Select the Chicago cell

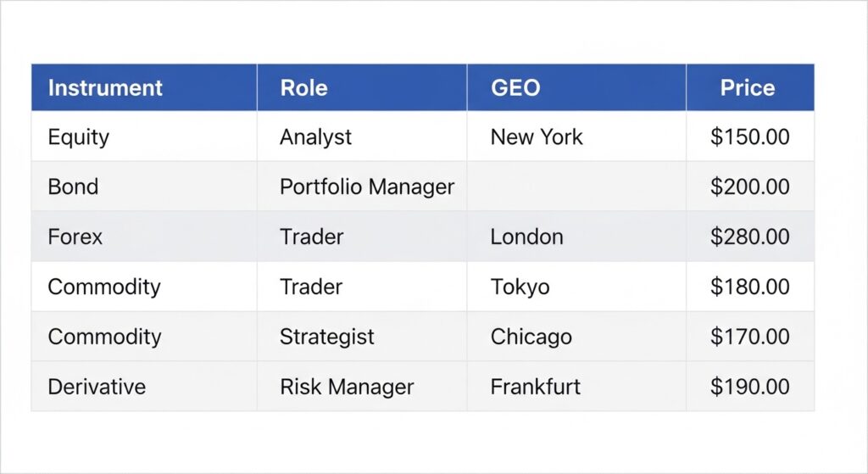(x=531, y=337)
